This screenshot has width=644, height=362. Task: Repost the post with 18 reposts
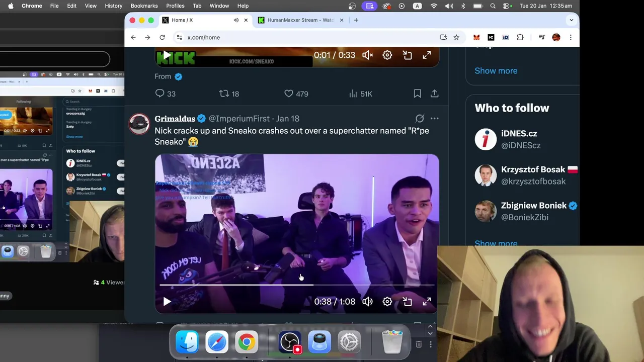(x=229, y=94)
